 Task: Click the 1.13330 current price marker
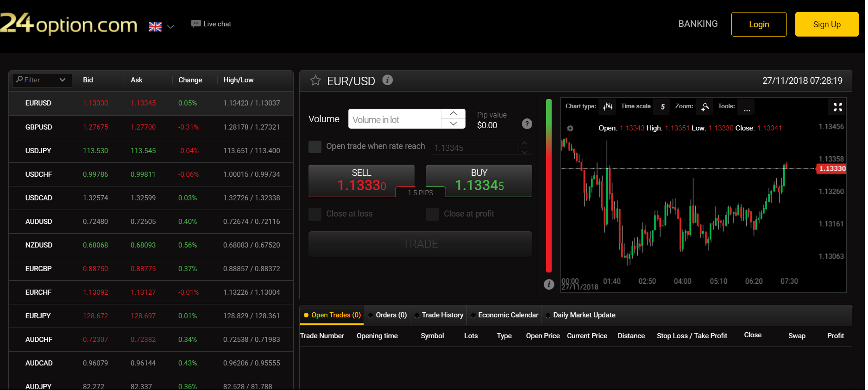pyautogui.click(x=831, y=168)
